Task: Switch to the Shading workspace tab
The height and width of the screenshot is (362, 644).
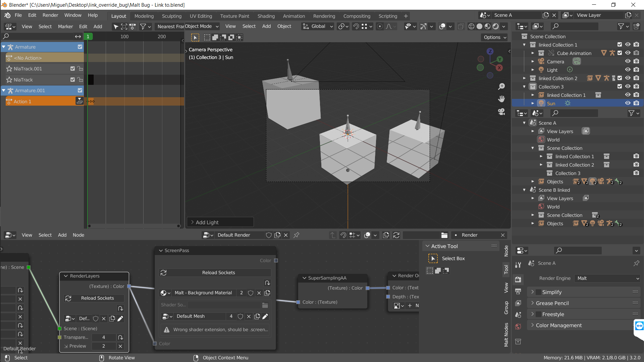Action: (x=266, y=16)
